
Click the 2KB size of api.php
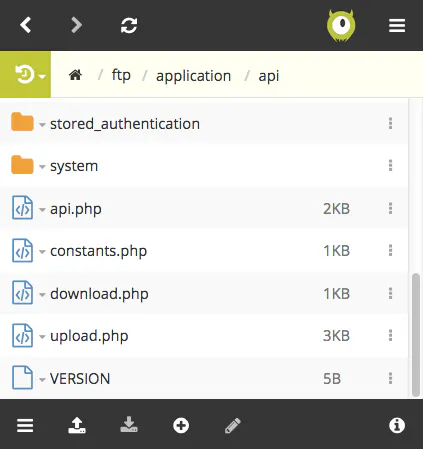pos(336,209)
